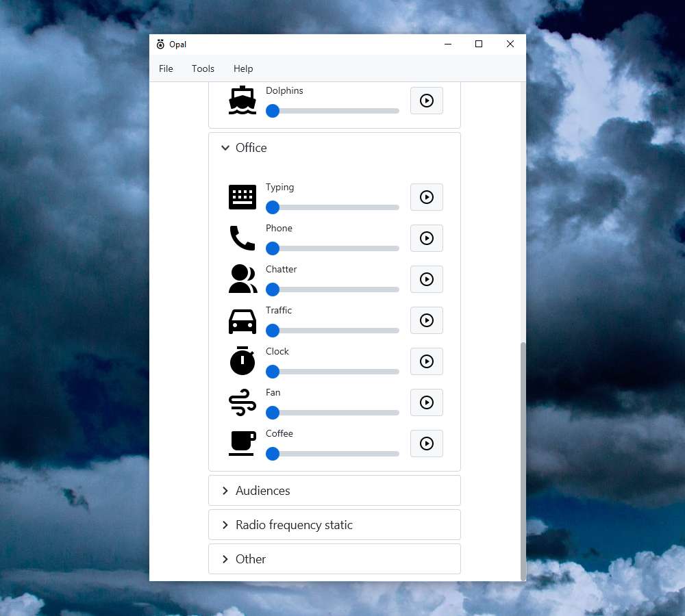Click the Coffee volume slider
Image resolution: width=685 pixels, height=616 pixels.
[332, 454]
